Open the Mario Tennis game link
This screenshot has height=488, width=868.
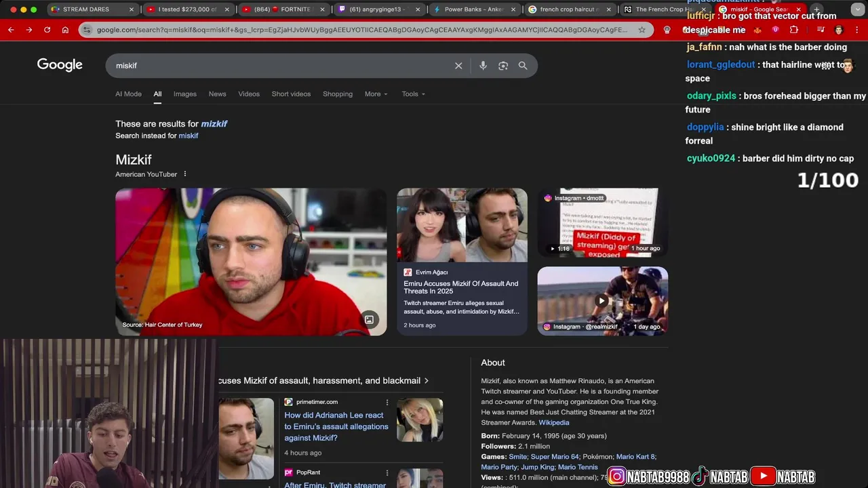tap(578, 467)
